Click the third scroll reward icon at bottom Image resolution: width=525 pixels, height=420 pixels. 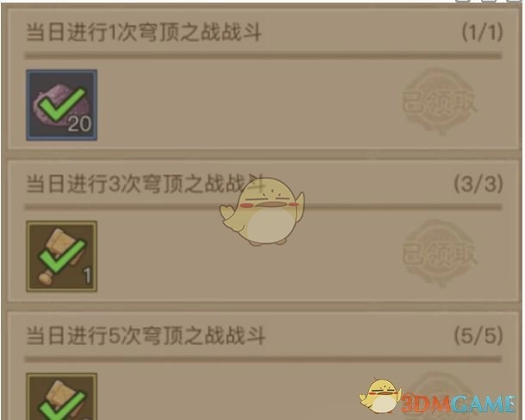pyautogui.click(x=61, y=397)
